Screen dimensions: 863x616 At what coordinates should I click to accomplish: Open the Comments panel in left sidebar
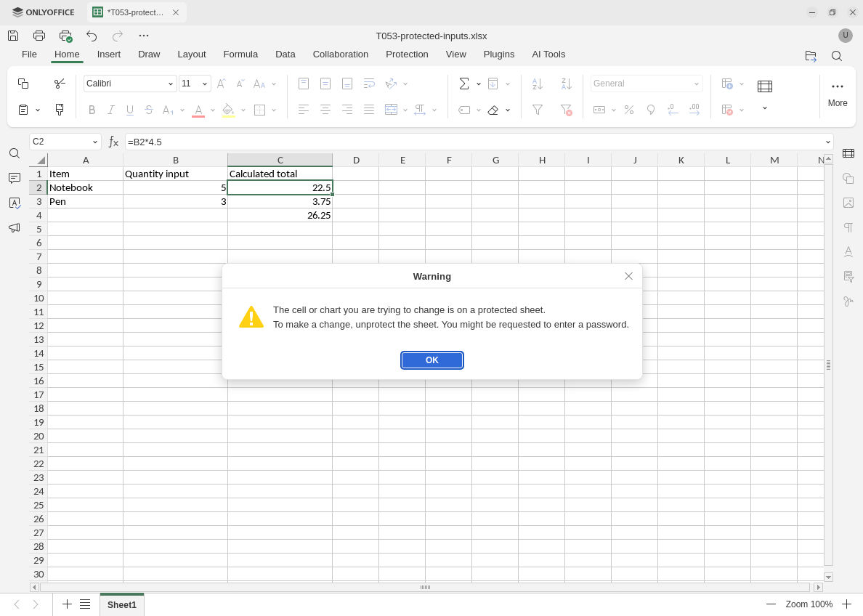[x=15, y=179]
